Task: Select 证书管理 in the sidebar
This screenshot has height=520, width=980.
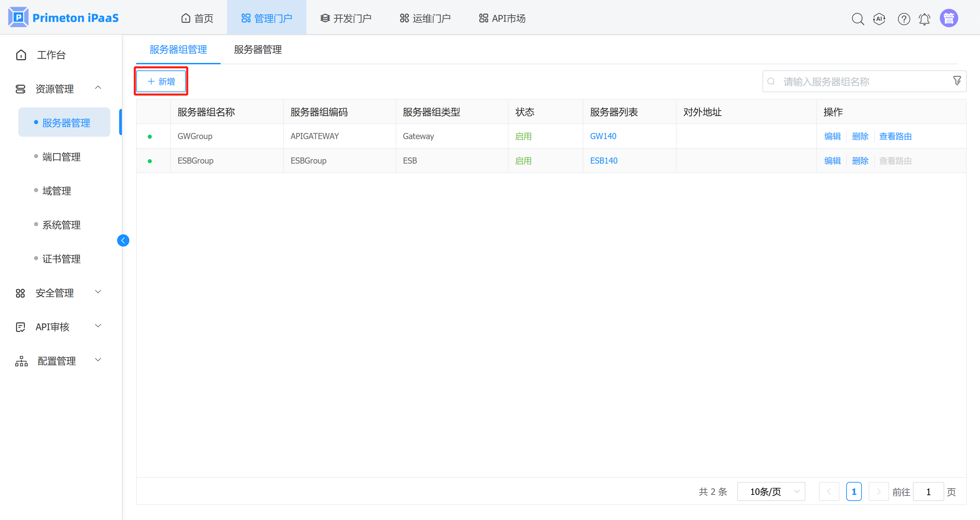Action: pyautogui.click(x=62, y=259)
